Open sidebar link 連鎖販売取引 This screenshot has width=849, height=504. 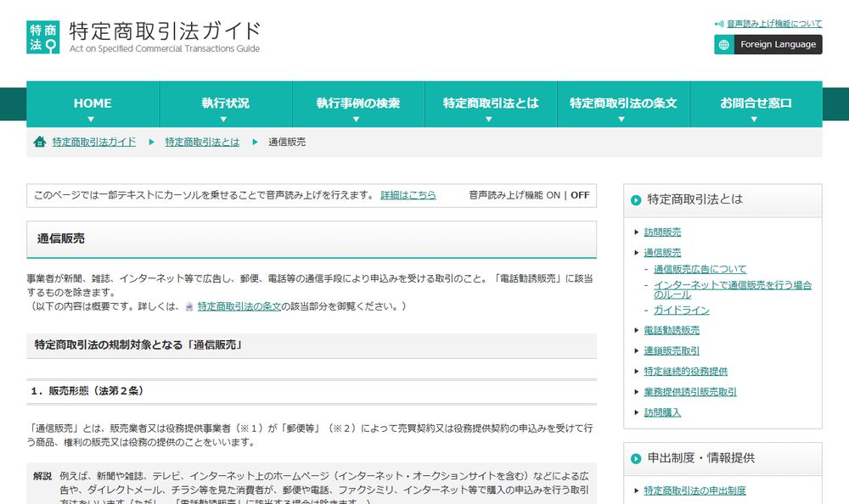[x=672, y=350]
